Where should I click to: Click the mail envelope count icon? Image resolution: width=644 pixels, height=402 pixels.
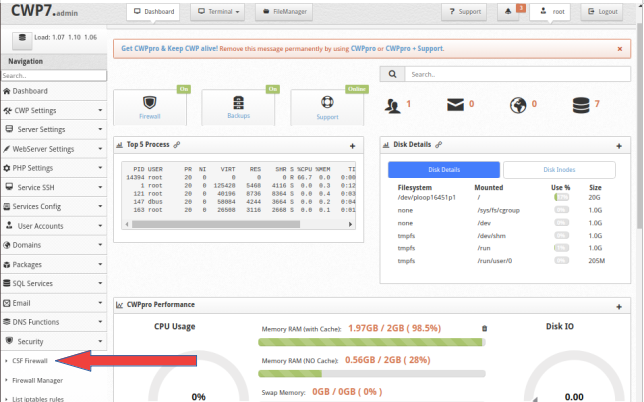[x=455, y=105]
